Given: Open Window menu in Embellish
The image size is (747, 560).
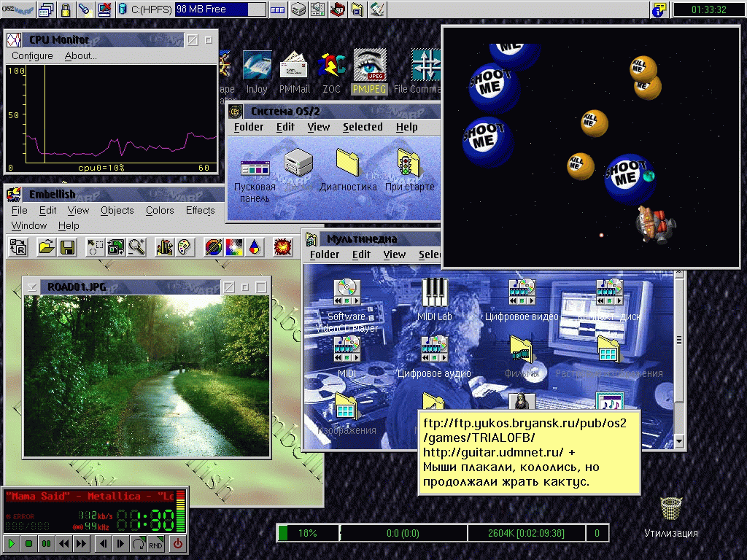Looking at the screenshot, I should pos(29,226).
